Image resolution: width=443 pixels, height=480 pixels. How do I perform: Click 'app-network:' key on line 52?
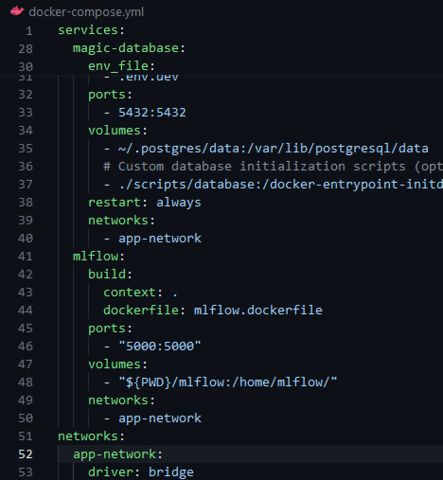pos(118,454)
